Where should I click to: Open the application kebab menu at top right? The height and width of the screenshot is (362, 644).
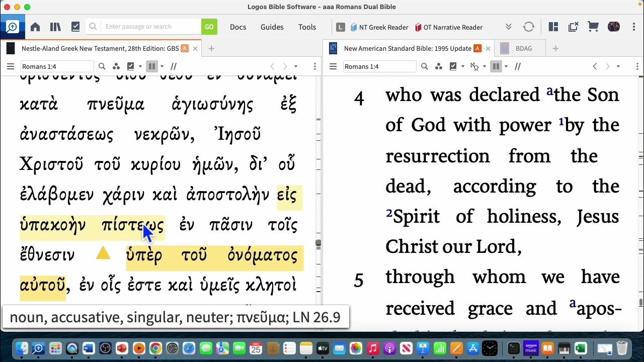click(x=635, y=27)
